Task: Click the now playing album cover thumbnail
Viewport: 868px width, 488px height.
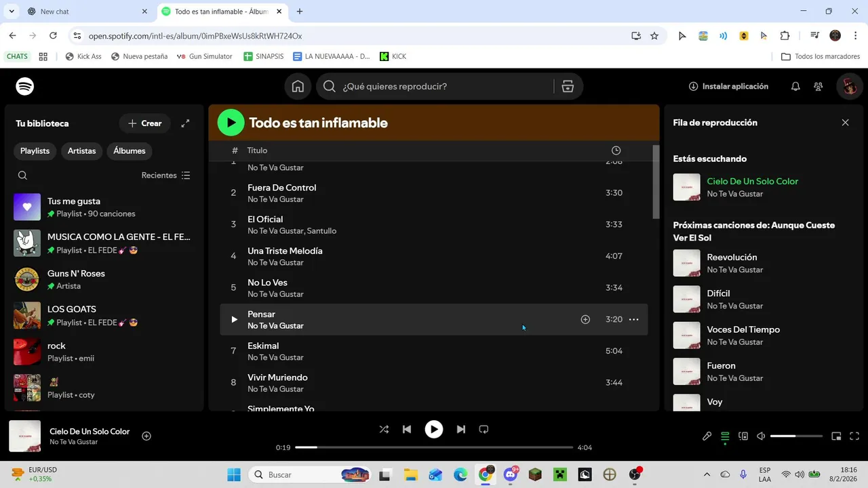Action: pos(25,436)
